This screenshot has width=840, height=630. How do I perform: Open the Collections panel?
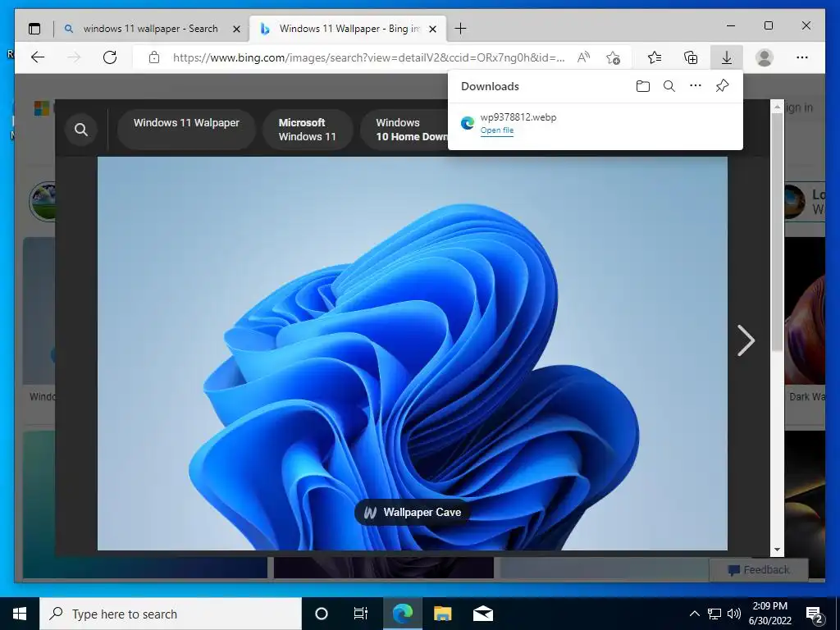click(x=691, y=57)
